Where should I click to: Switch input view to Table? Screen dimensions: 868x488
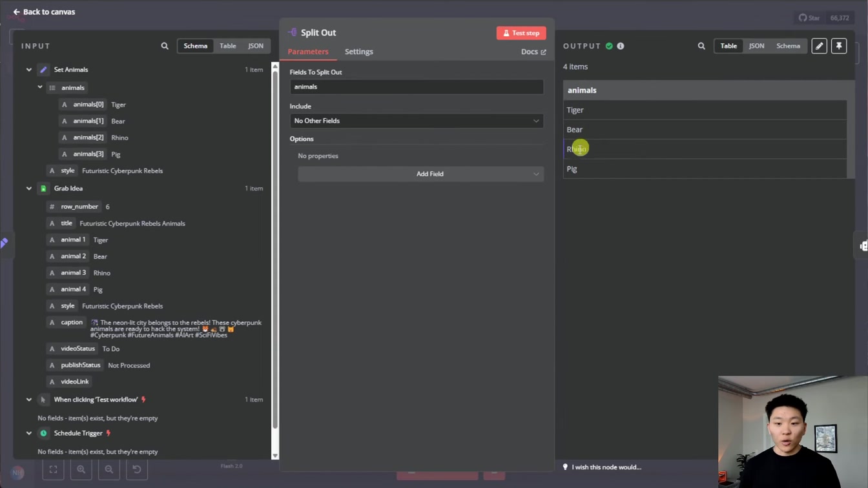[x=228, y=46]
